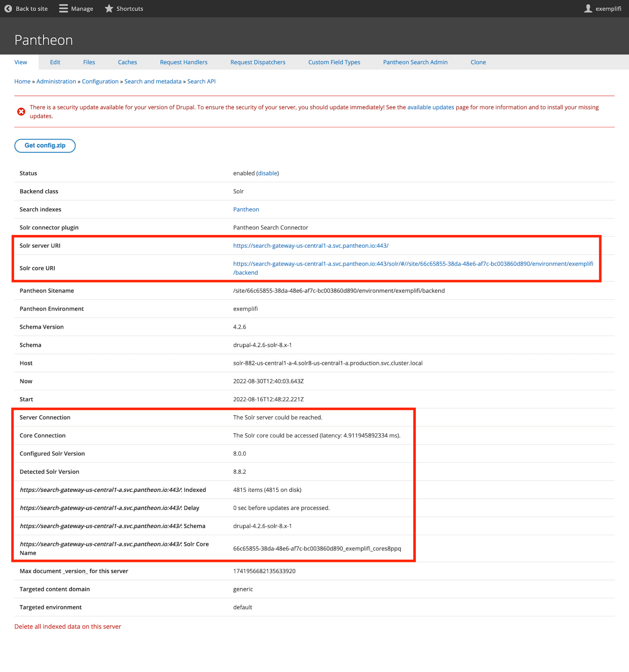Select the Schema Version value 4.2.6
The image size is (629, 672).
tap(239, 327)
